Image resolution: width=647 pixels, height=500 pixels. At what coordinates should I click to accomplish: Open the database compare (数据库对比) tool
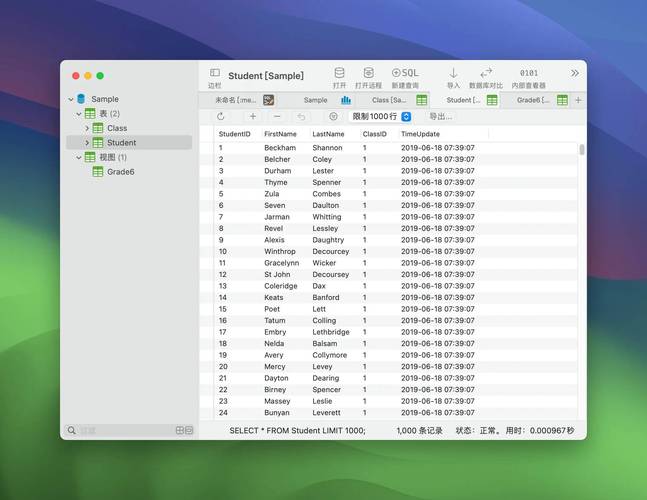[486, 73]
